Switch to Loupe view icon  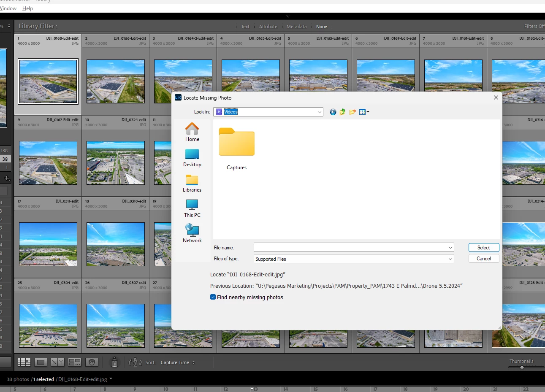point(41,362)
